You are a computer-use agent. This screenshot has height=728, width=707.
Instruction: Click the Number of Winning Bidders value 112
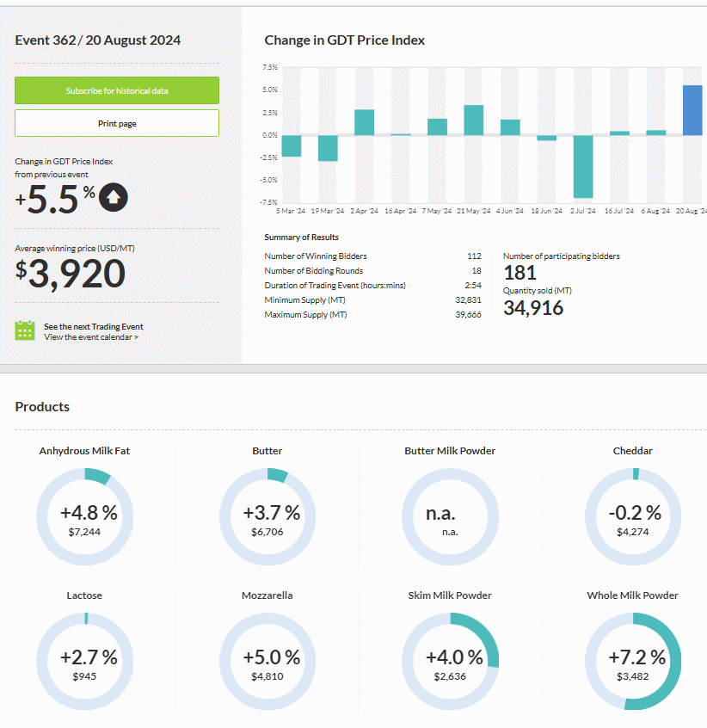pos(474,256)
